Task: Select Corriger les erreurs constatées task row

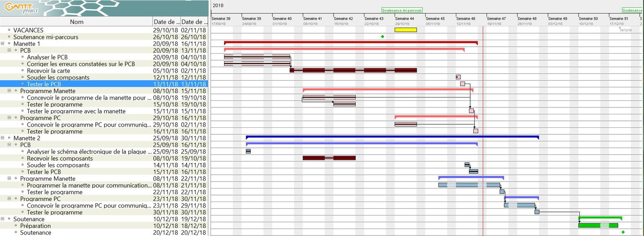Action: coord(81,64)
